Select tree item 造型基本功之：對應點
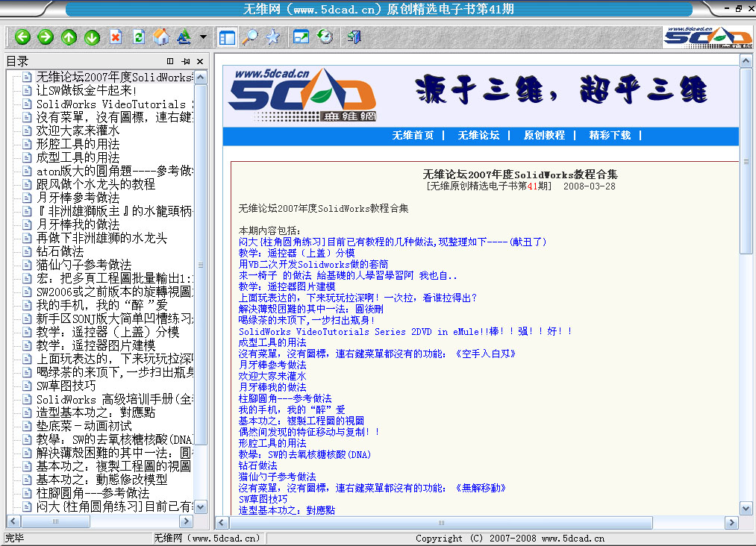 click(x=96, y=412)
